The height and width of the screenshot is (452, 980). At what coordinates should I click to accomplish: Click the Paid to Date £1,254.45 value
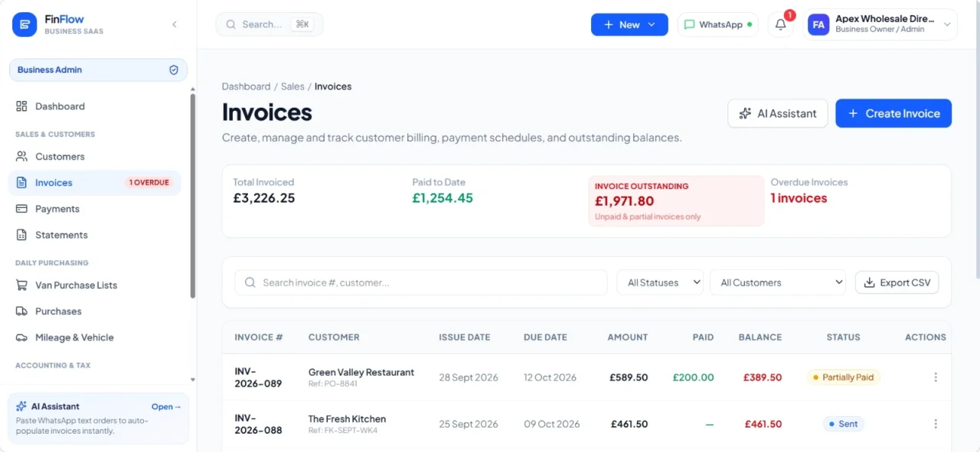tap(443, 198)
